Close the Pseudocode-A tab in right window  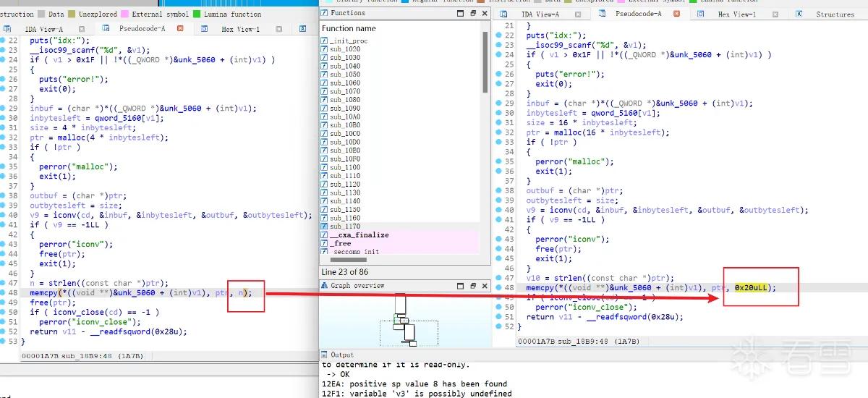click(676, 14)
